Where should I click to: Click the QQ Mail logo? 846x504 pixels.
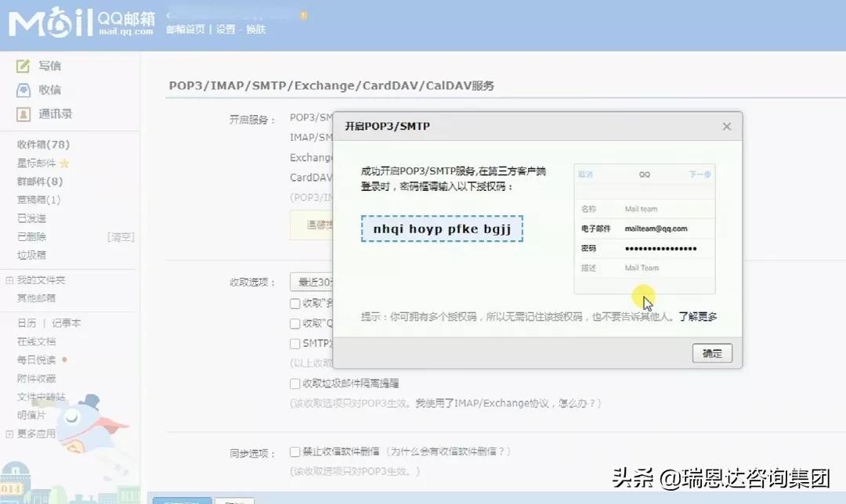[81, 23]
